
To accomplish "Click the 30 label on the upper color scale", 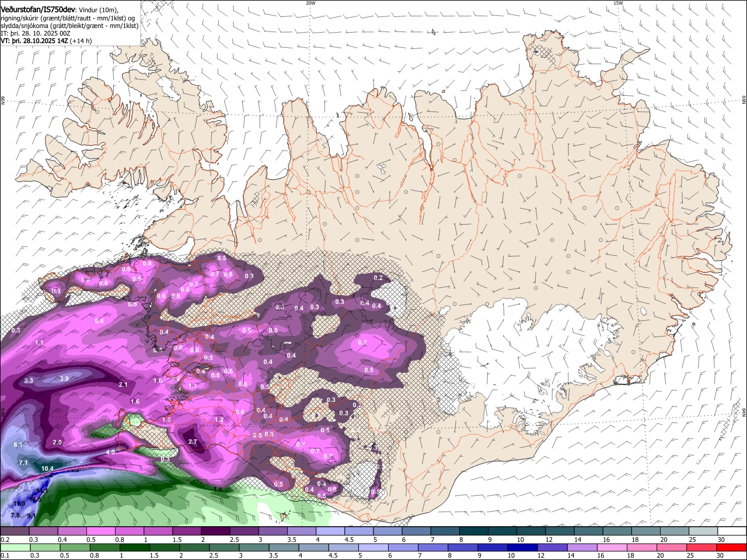I will pyautogui.click(x=721, y=540).
